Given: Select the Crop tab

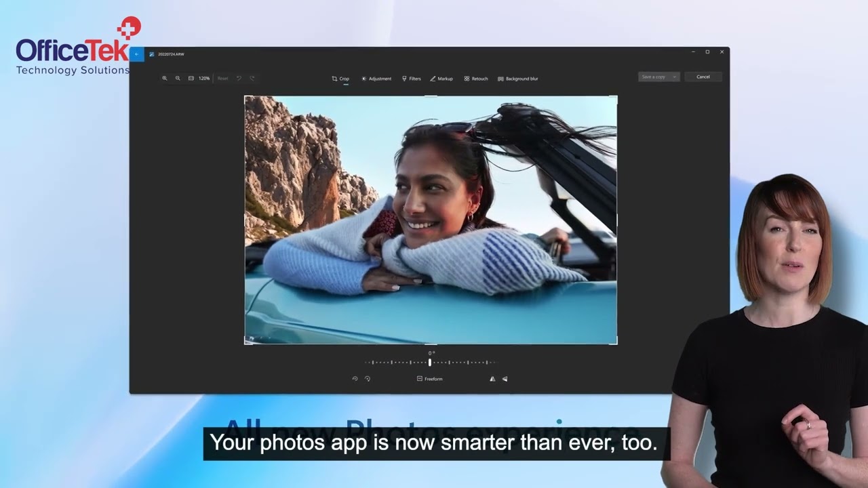Looking at the screenshot, I should pyautogui.click(x=340, y=79).
